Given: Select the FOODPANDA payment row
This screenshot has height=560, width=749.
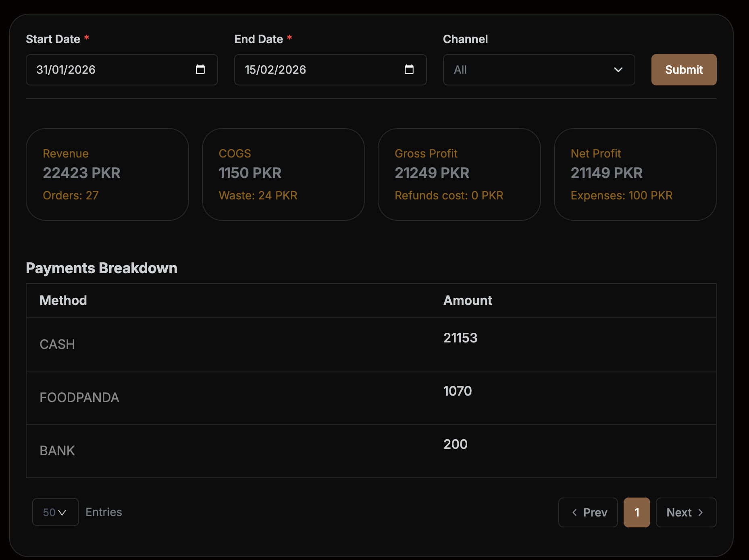Looking at the screenshot, I should pyautogui.click(x=371, y=398).
